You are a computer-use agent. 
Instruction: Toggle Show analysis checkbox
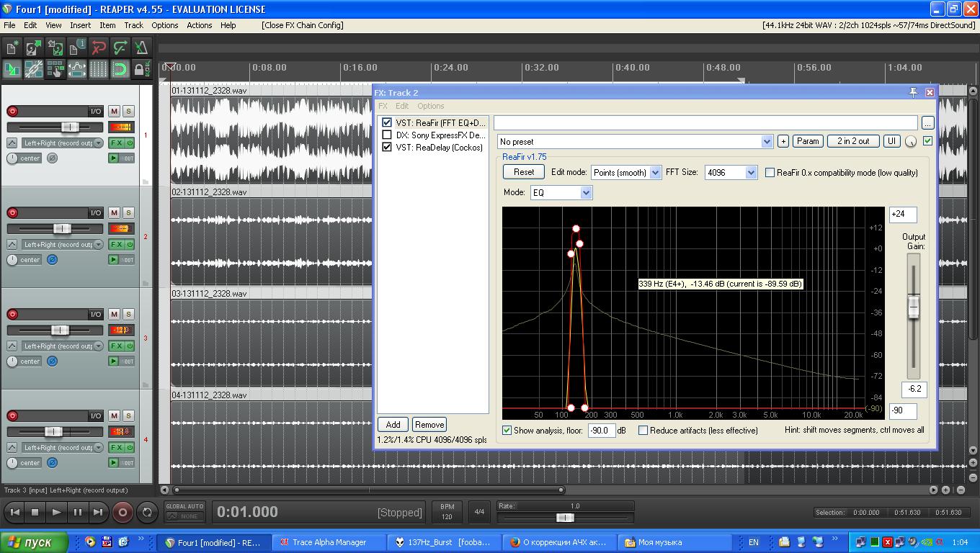coord(507,430)
